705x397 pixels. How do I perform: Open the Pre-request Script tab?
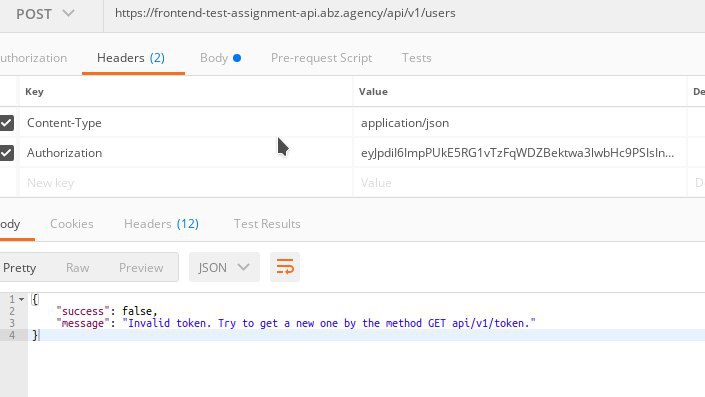(x=321, y=58)
